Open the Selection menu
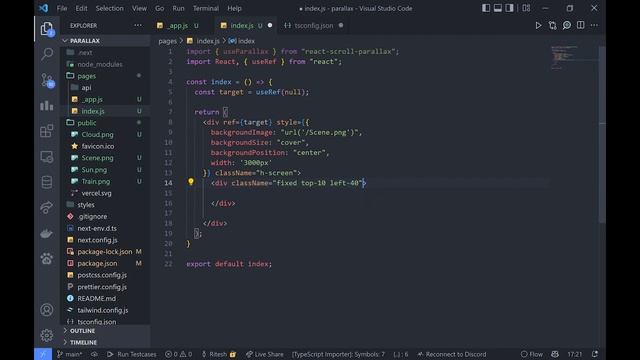The height and width of the screenshot is (360, 640). pyautogui.click(x=109, y=8)
